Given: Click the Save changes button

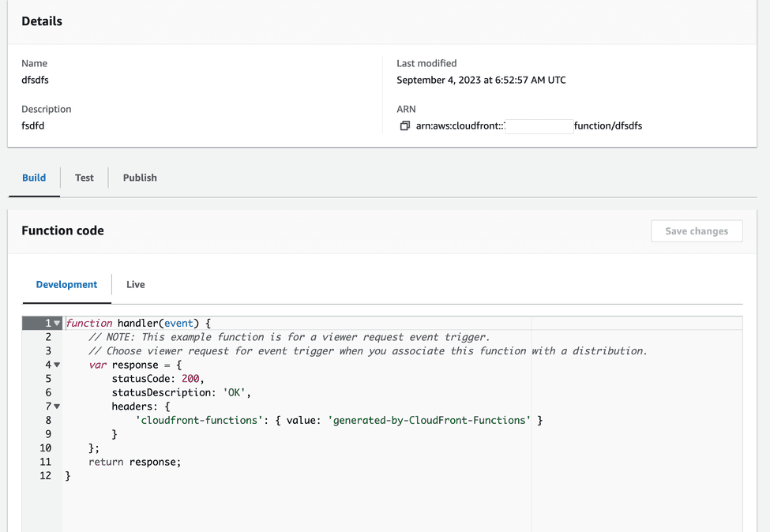Looking at the screenshot, I should 697,230.
